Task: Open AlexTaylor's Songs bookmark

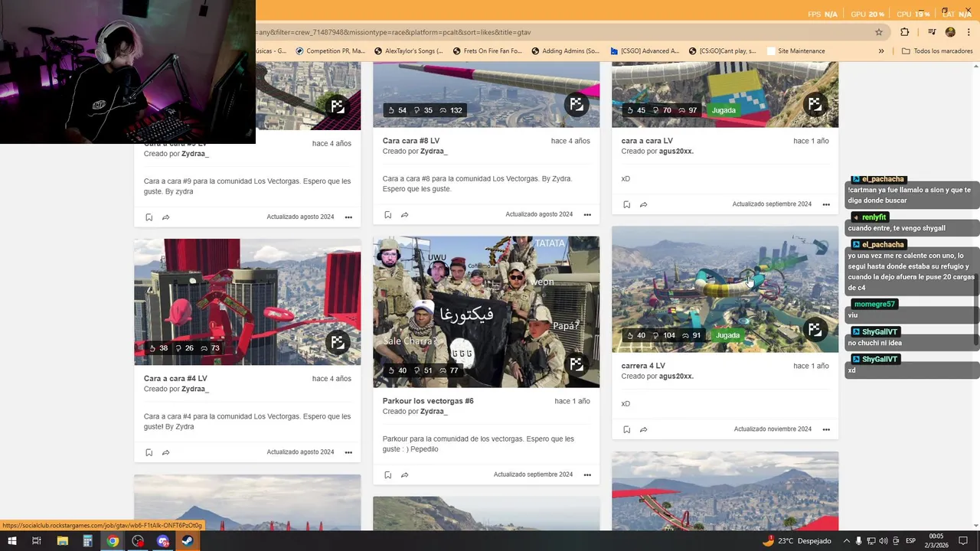Action: 409,51
